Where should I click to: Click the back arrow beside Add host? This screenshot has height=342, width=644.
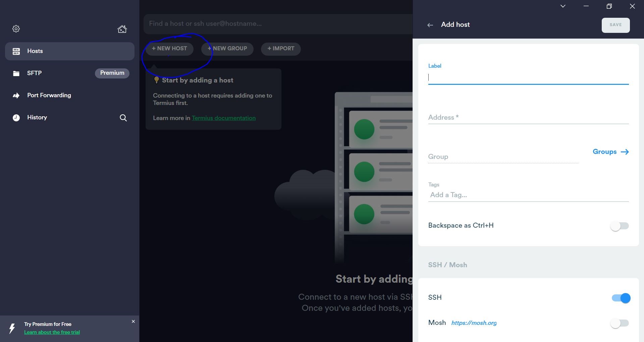pyautogui.click(x=430, y=25)
